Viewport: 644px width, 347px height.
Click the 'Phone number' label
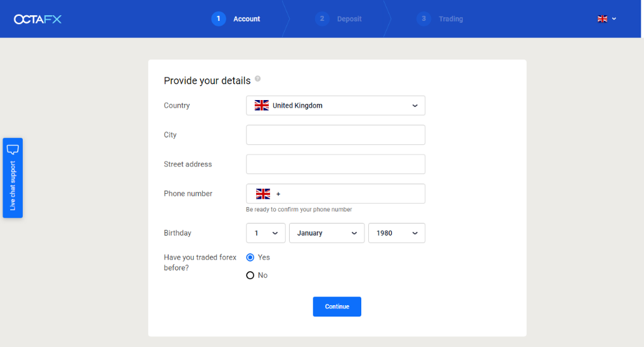[x=188, y=194]
